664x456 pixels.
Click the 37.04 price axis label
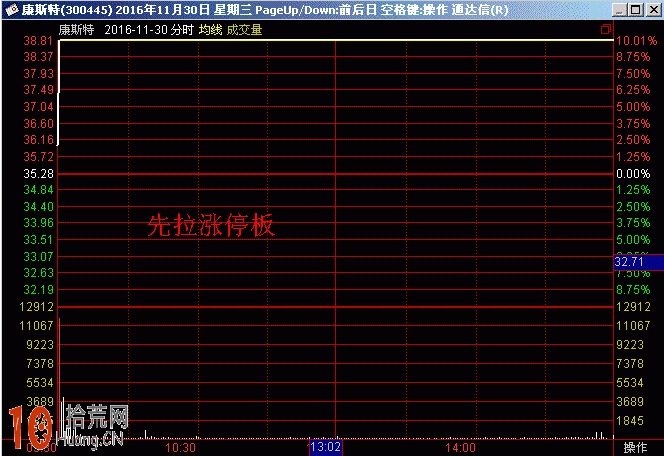(38, 107)
